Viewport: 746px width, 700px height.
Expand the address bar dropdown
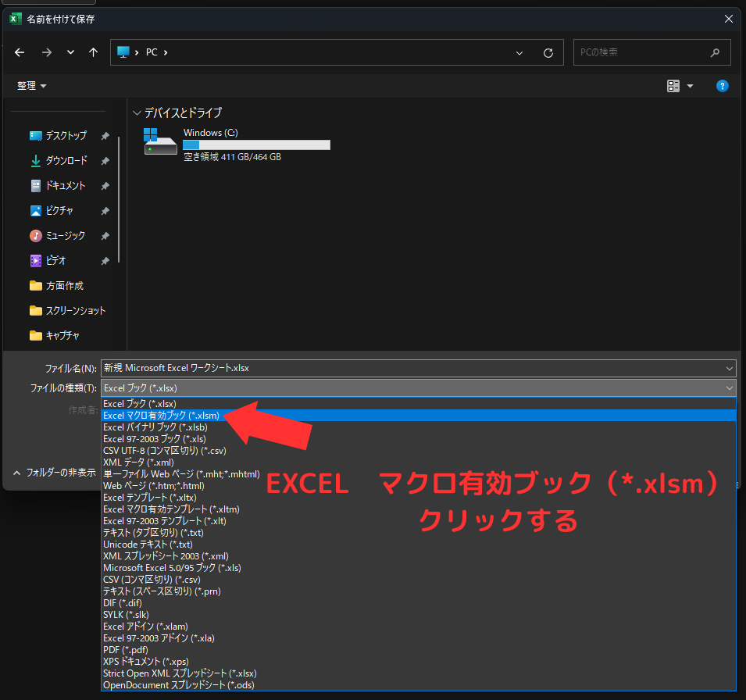pos(519,52)
